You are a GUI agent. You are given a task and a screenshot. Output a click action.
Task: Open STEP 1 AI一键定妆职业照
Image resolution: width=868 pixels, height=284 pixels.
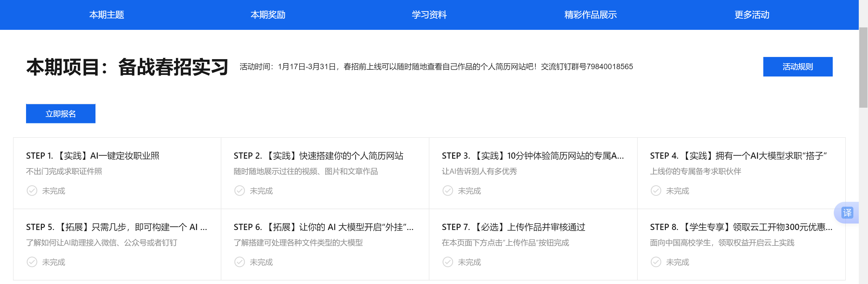pyautogui.click(x=93, y=156)
